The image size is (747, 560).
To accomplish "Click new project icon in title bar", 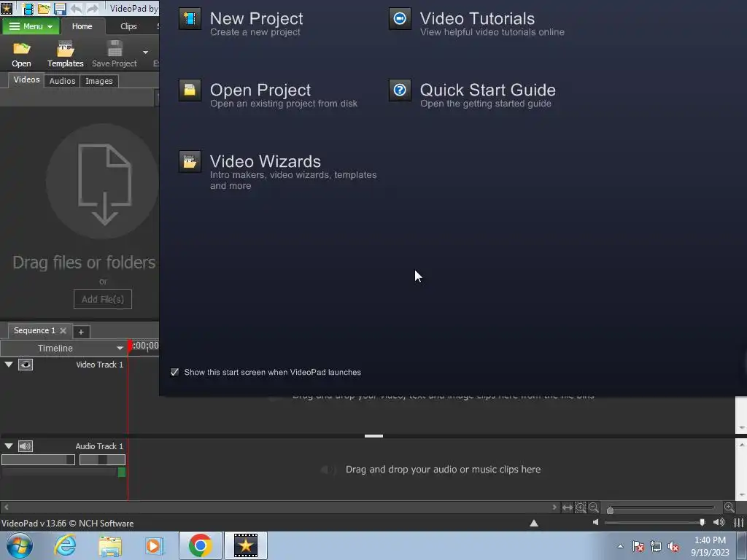I will [x=28, y=9].
